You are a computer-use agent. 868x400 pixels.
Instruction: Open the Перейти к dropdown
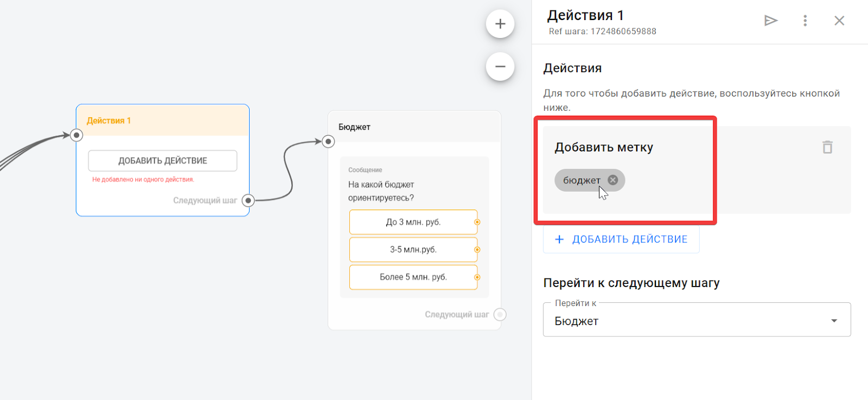tap(697, 321)
